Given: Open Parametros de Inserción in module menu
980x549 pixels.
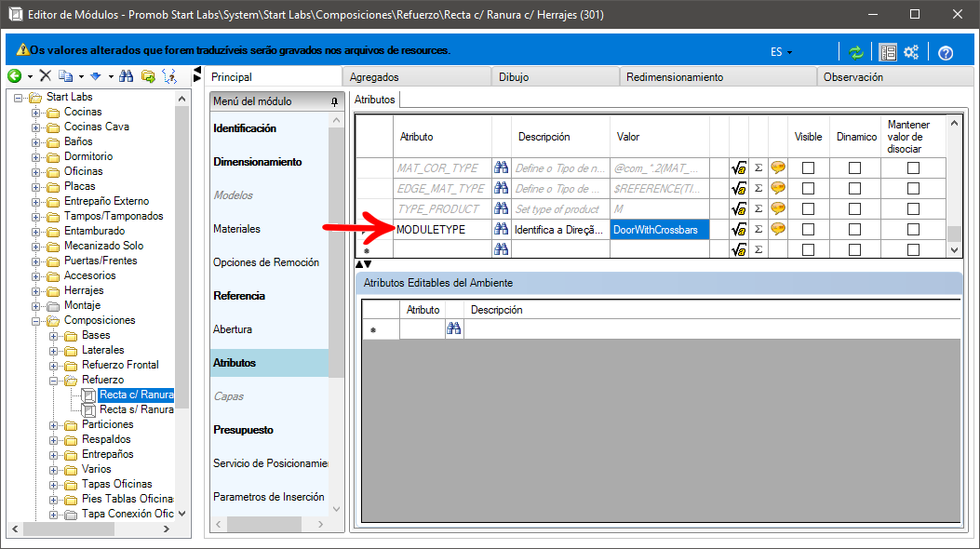Looking at the screenshot, I should (x=269, y=497).
